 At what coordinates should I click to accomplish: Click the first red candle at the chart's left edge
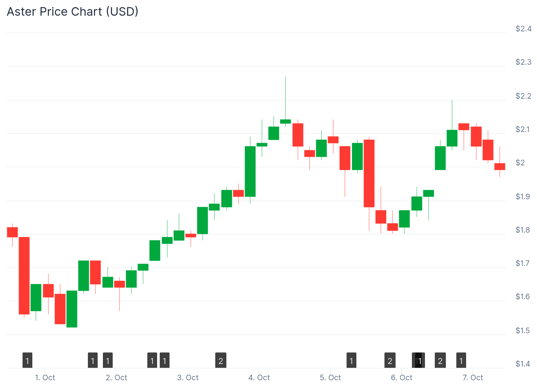(12, 232)
